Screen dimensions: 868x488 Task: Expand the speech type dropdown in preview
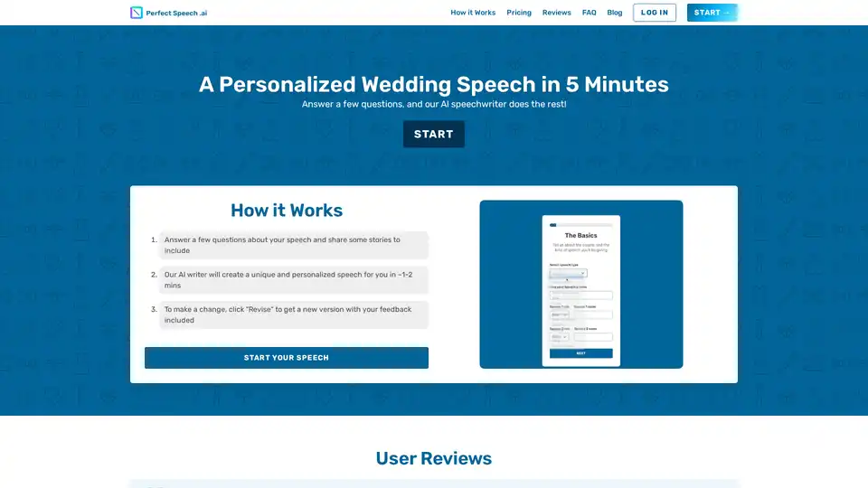click(x=569, y=273)
